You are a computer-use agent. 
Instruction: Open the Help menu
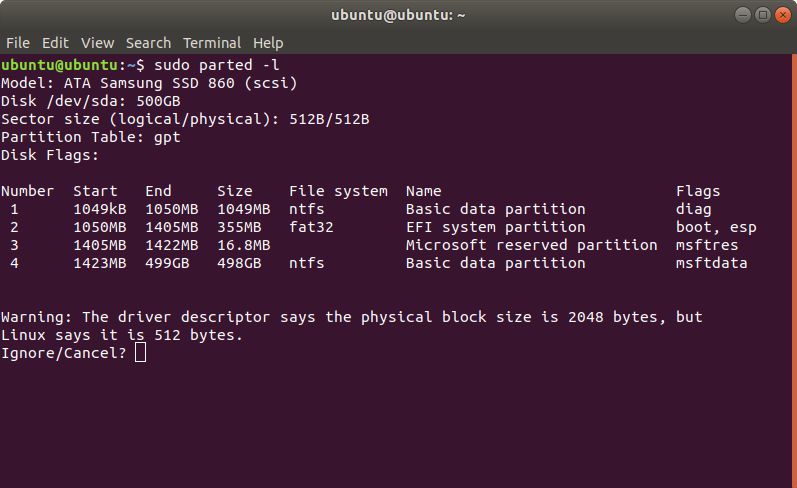click(x=268, y=43)
